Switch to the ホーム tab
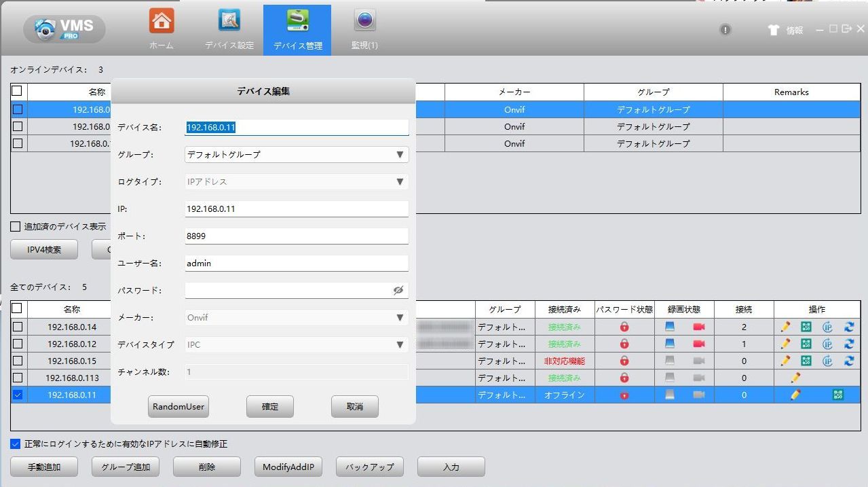 [x=162, y=30]
